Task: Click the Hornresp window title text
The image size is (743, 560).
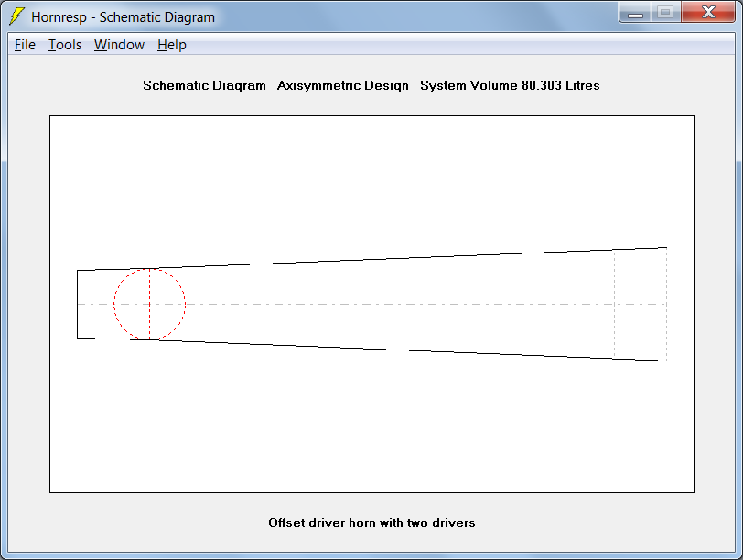Action: pos(123,17)
